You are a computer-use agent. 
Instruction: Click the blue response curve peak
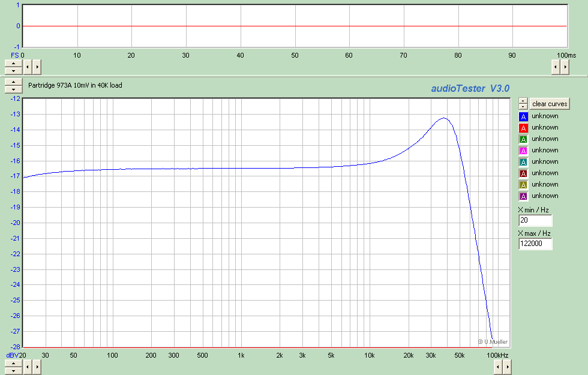pos(444,118)
